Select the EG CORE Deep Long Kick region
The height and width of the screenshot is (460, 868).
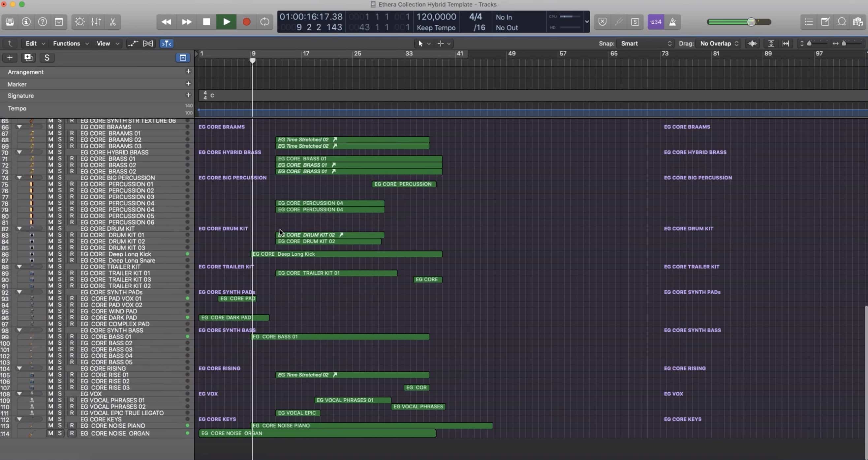[347, 254]
